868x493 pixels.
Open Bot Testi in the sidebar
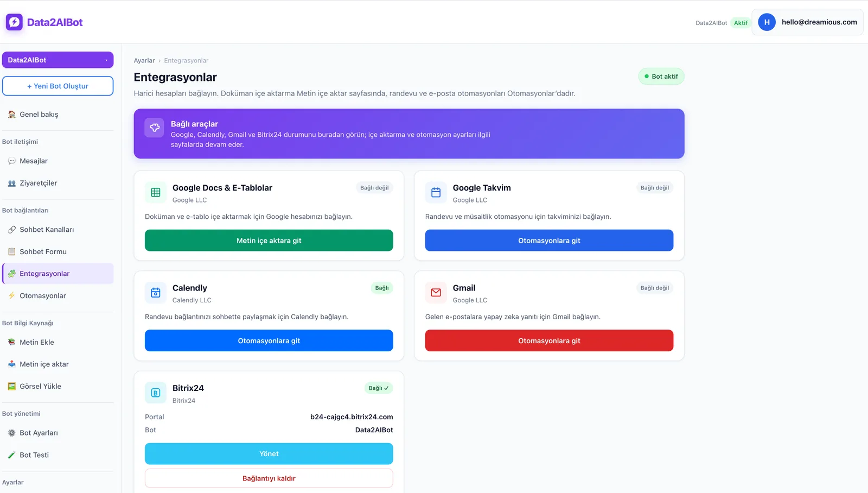click(58, 455)
